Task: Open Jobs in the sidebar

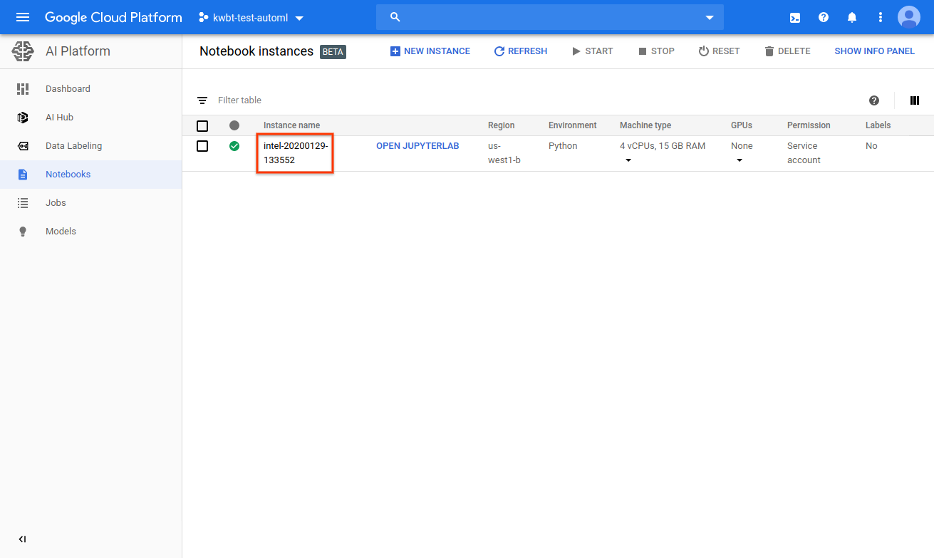Action: click(x=91, y=203)
